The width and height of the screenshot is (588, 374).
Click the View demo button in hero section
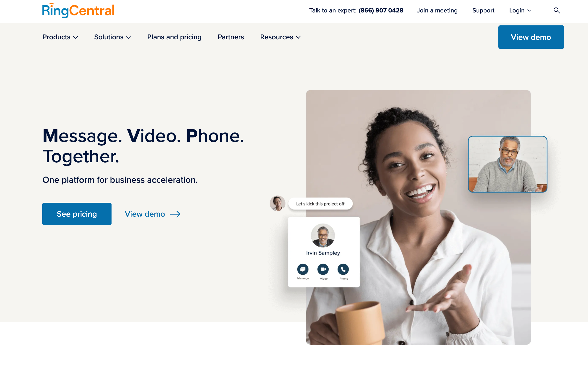152,214
